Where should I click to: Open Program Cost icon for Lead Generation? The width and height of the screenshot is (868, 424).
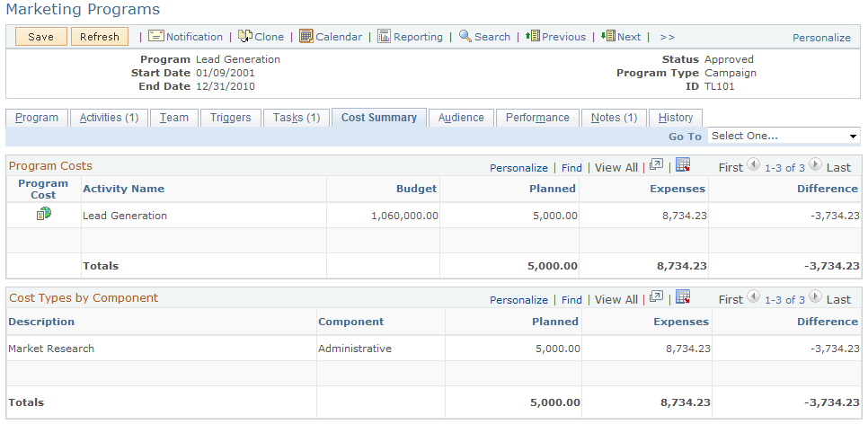point(43,215)
